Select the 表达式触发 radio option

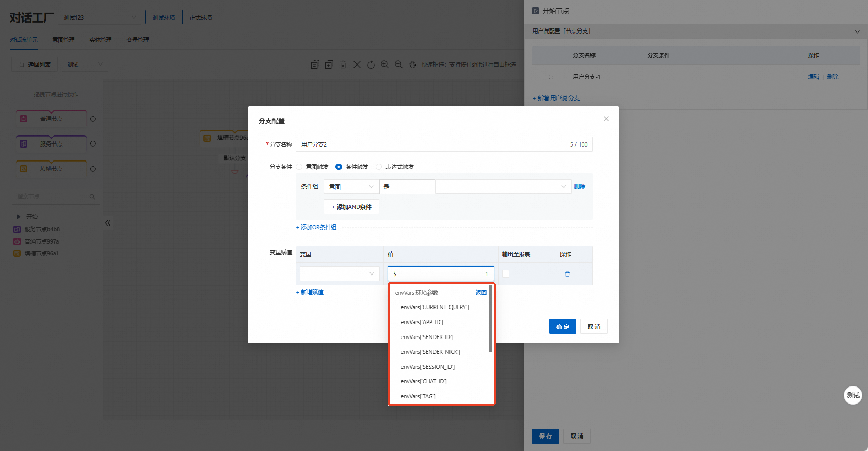click(379, 167)
